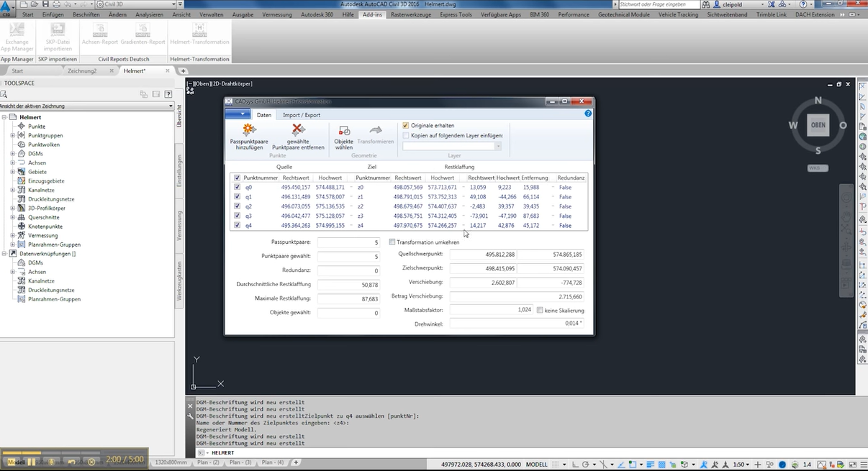
Task: Click the Toolspace help question-mark icon
Action: [x=168, y=94]
